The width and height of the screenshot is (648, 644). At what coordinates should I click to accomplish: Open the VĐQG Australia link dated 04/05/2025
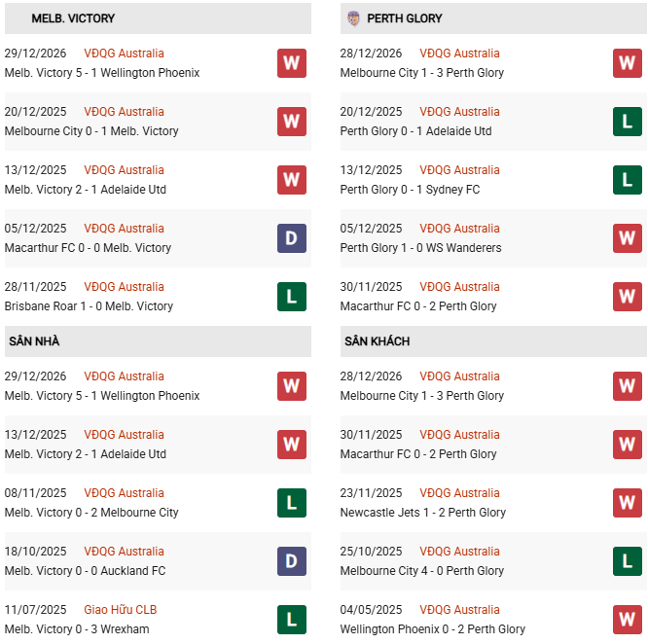coord(459,610)
